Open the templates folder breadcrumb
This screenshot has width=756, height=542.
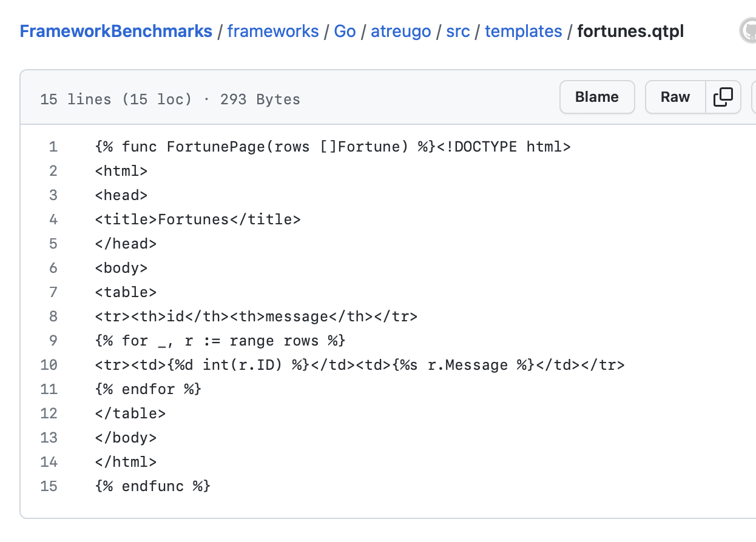pyautogui.click(x=524, y=32)
